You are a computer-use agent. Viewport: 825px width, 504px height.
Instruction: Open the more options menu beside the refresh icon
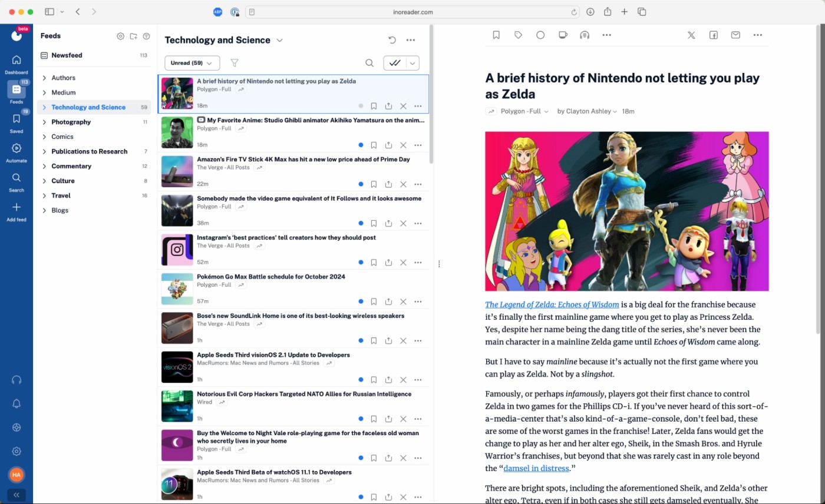411,40
